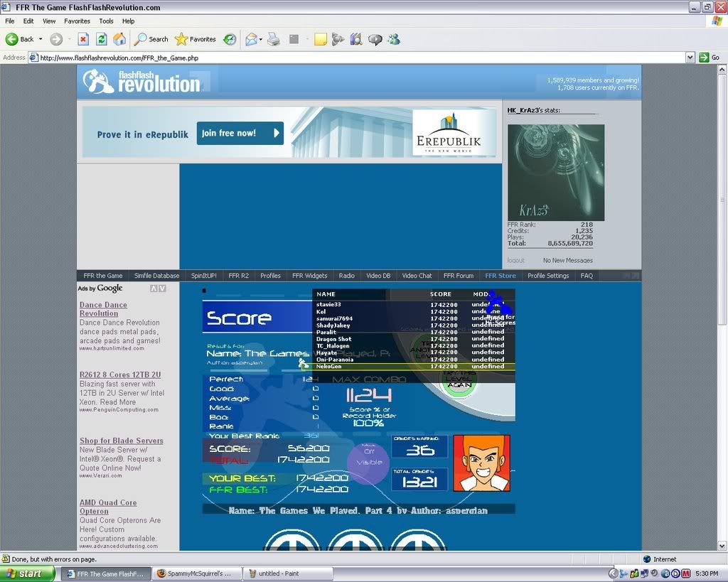The width and height of the screenshot is (728, 582).
Task: Click the Join free now! button
Action: pos(240,133)
